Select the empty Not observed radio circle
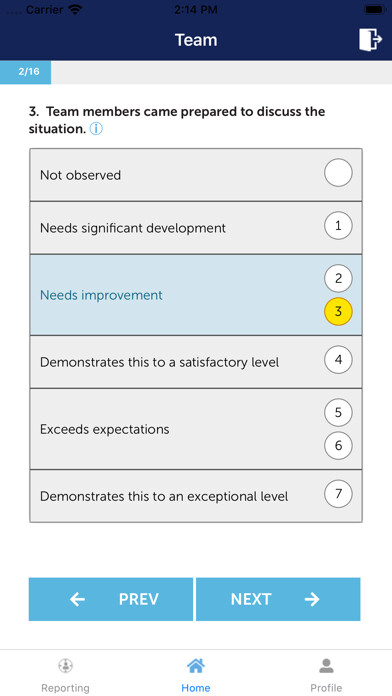 click(338, 173)
